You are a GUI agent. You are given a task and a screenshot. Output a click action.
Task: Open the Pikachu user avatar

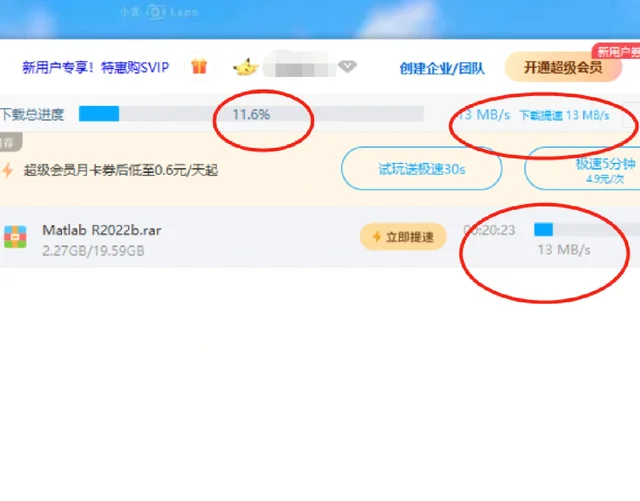(x=246, y=67)
